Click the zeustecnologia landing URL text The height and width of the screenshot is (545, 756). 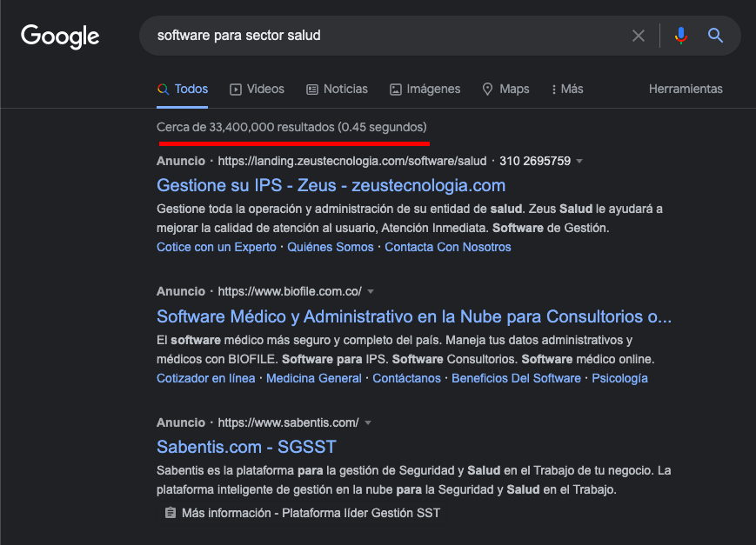click(x=352, y=161)
